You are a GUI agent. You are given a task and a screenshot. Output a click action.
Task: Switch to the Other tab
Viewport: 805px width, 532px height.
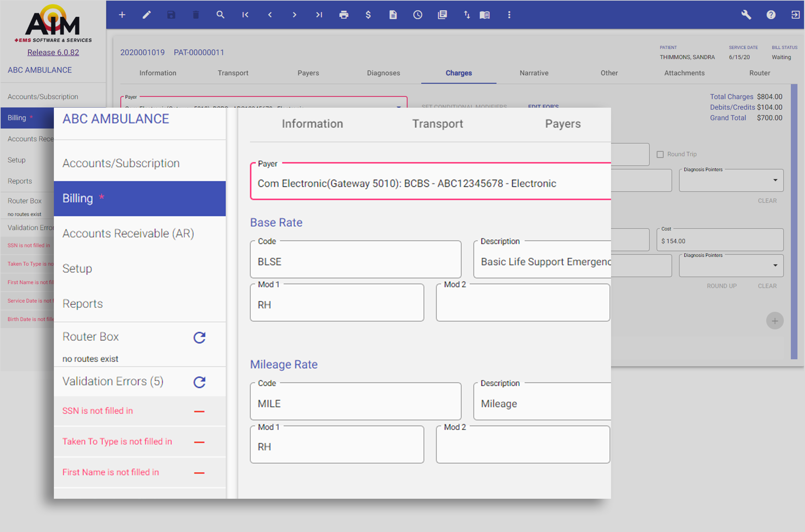coord(609,73)
